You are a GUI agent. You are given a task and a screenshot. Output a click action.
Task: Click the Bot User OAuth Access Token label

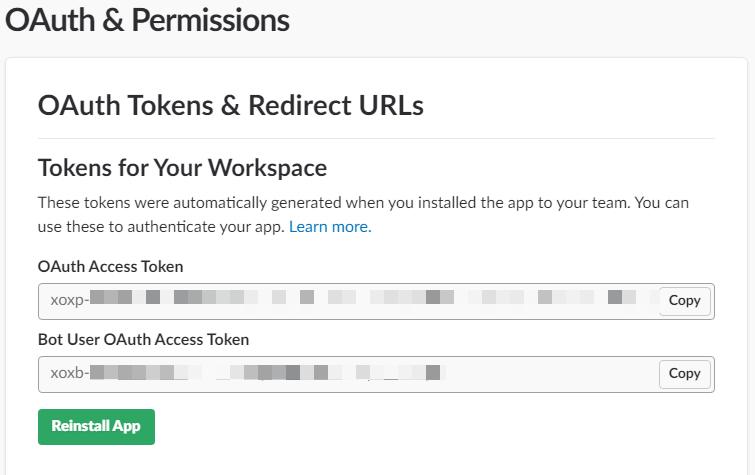143,339
